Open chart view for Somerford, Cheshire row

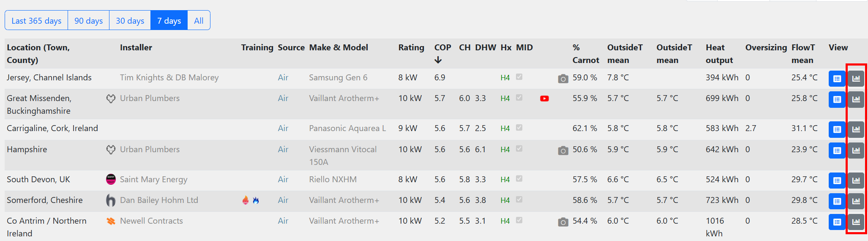tap(856, 201)
